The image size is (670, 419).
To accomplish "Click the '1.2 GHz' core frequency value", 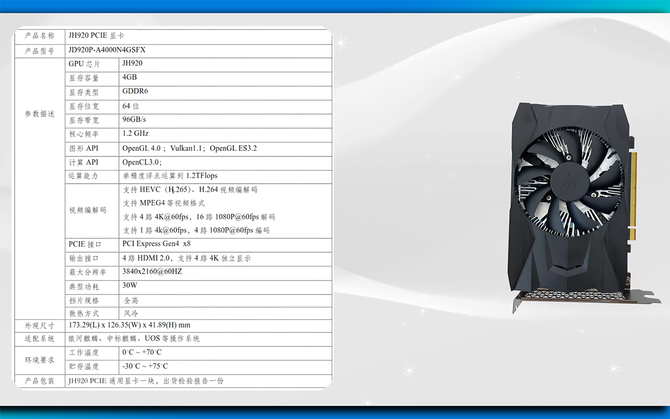I will 135,134.
